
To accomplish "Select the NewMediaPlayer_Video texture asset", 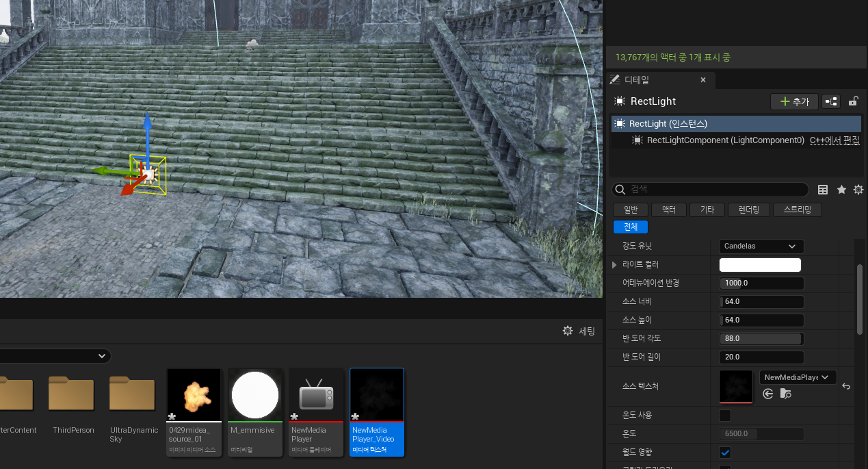I will 377,412.
